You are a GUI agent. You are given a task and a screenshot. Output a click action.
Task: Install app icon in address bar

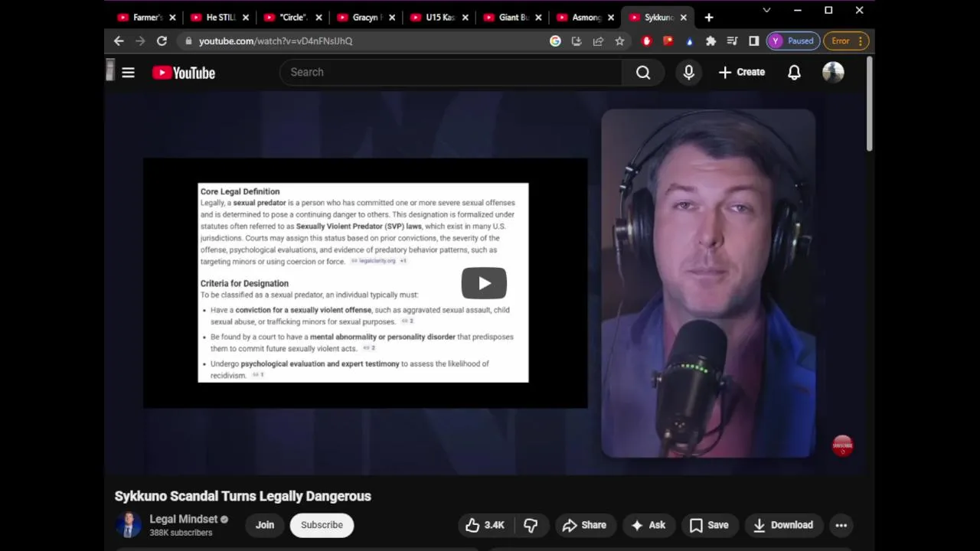577,41
